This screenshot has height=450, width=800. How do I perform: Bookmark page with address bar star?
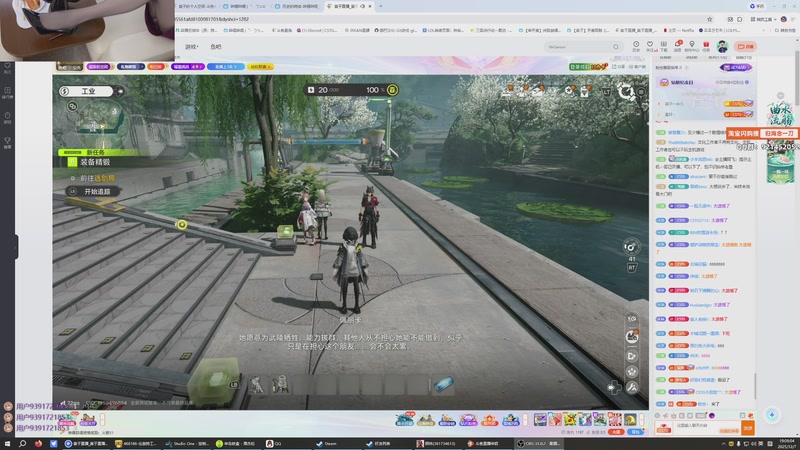coord(709,19)
